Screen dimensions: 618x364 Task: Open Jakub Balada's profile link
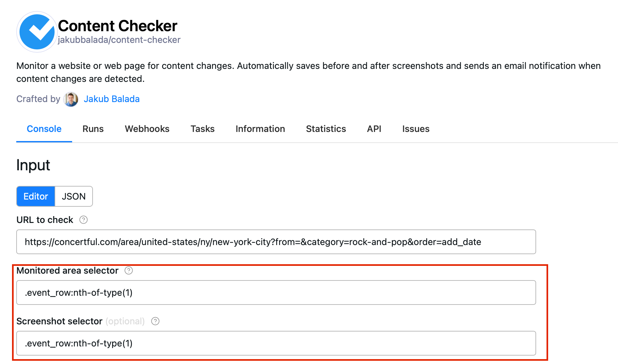click(x=111, y=99)
